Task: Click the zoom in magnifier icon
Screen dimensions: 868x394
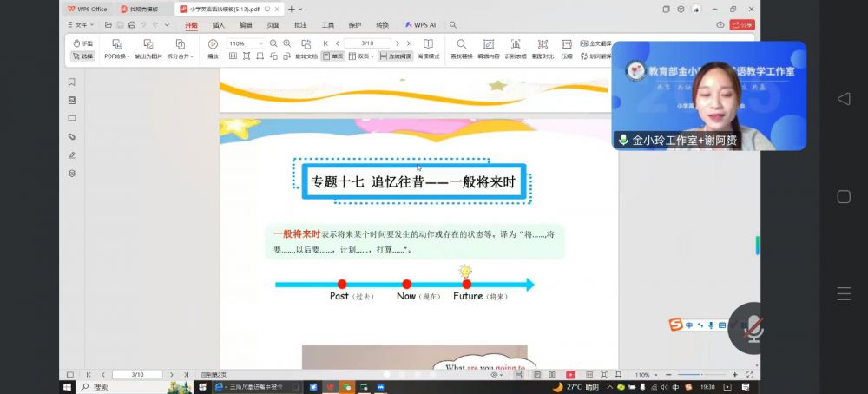Action: 289,43
